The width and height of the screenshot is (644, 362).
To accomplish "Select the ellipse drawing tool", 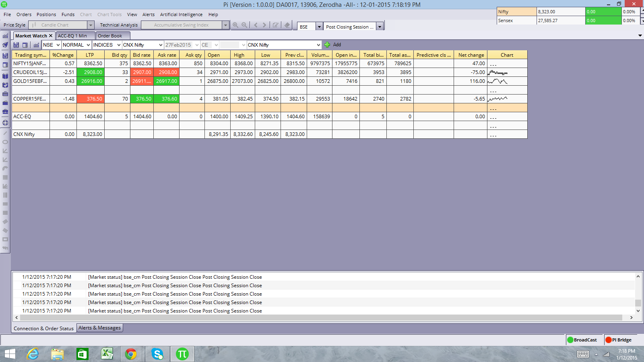I will pos(5,142).
